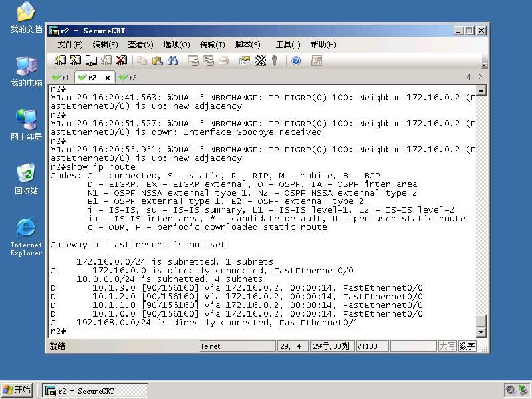Click the SecureCRT title bar icon
This screenshot has height=399, width=532.
pos(54,31)
